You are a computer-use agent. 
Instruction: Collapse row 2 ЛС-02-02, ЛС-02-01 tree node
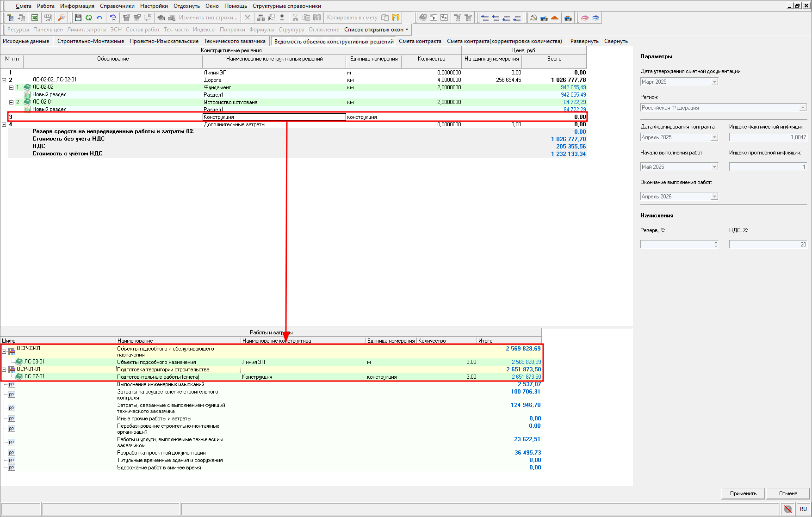pyautogui.click(x=4, y=80)
